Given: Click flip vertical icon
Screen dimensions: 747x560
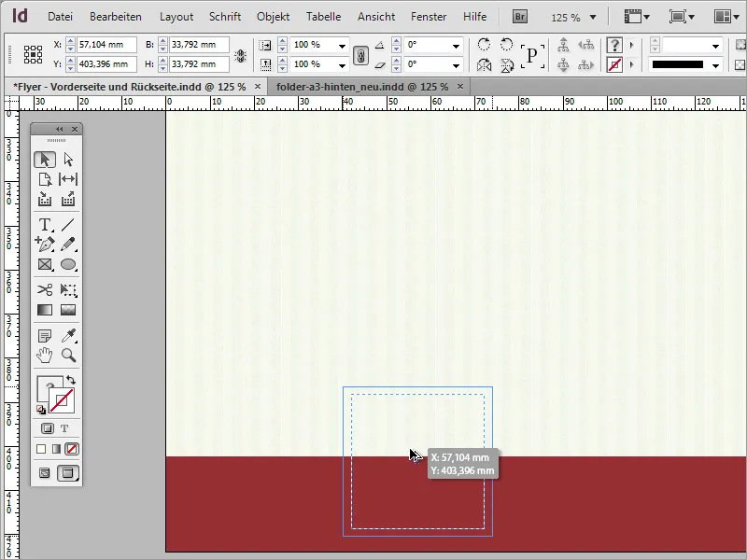Looking at the screenshot, I should coord(507,64).
